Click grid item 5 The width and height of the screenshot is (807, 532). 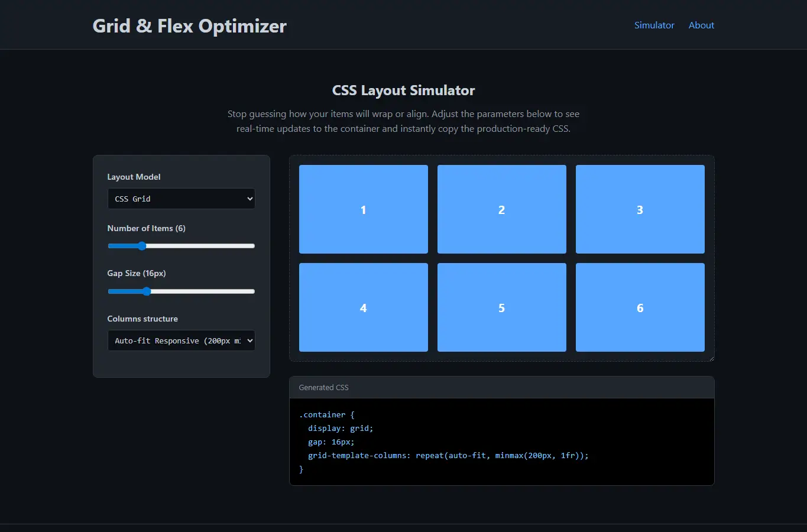point(502,307)
